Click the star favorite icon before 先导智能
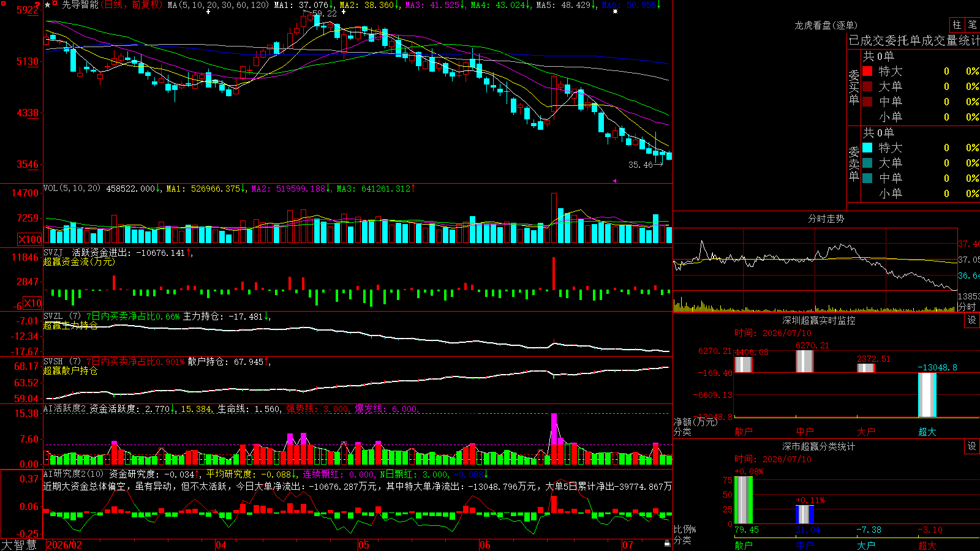This screenshot has height=551, width=980. (48, 5)
